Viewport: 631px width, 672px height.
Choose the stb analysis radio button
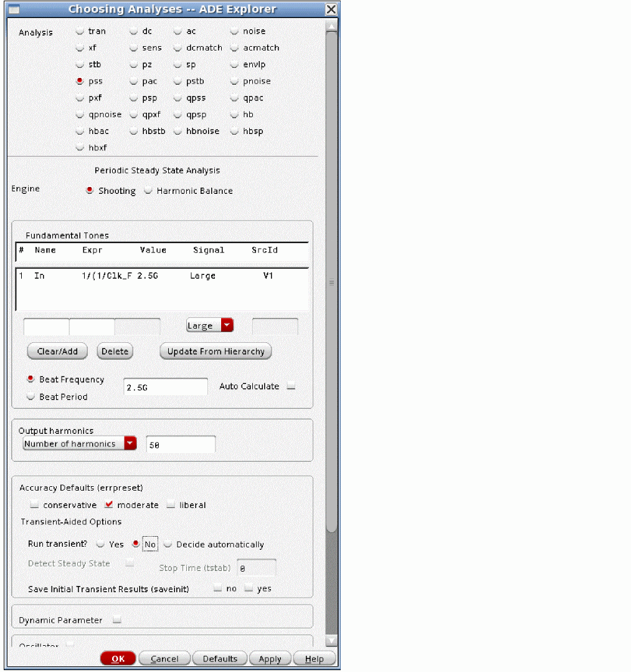(80, 64)
